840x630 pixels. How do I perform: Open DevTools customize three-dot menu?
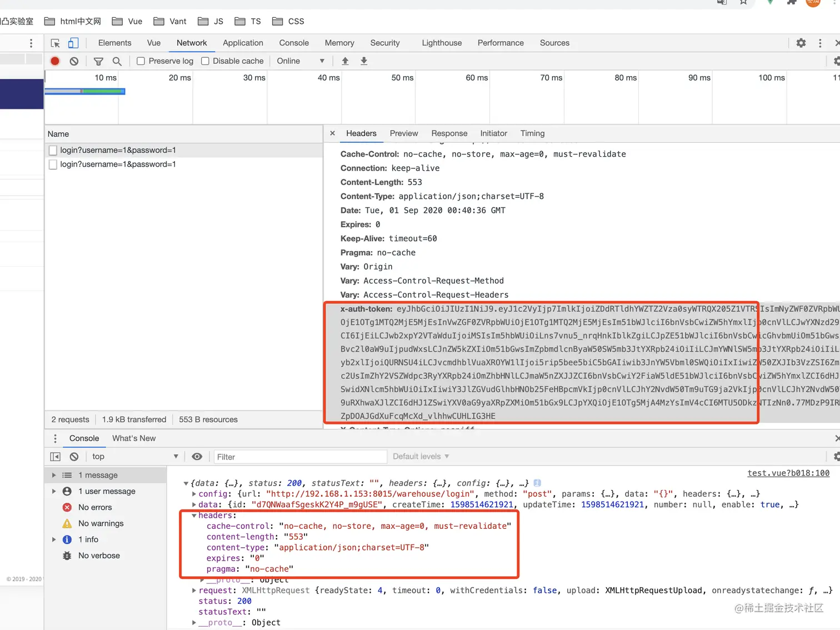(820, 43)
